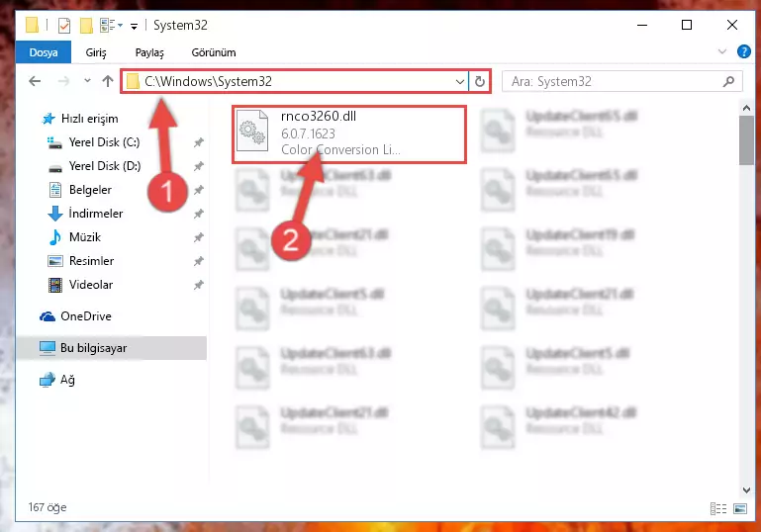Open Help with the blue question icon

pyautogui.click(x=743, y=51)
